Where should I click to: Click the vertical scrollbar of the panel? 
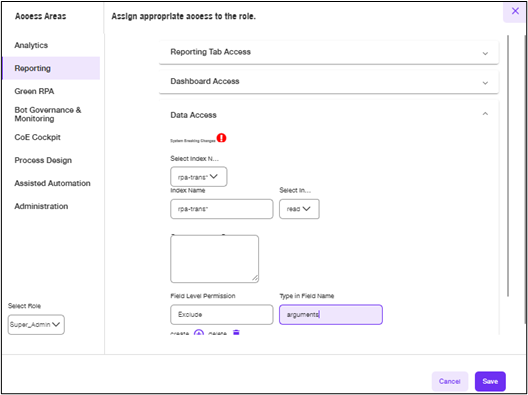(x=508, y=165)
